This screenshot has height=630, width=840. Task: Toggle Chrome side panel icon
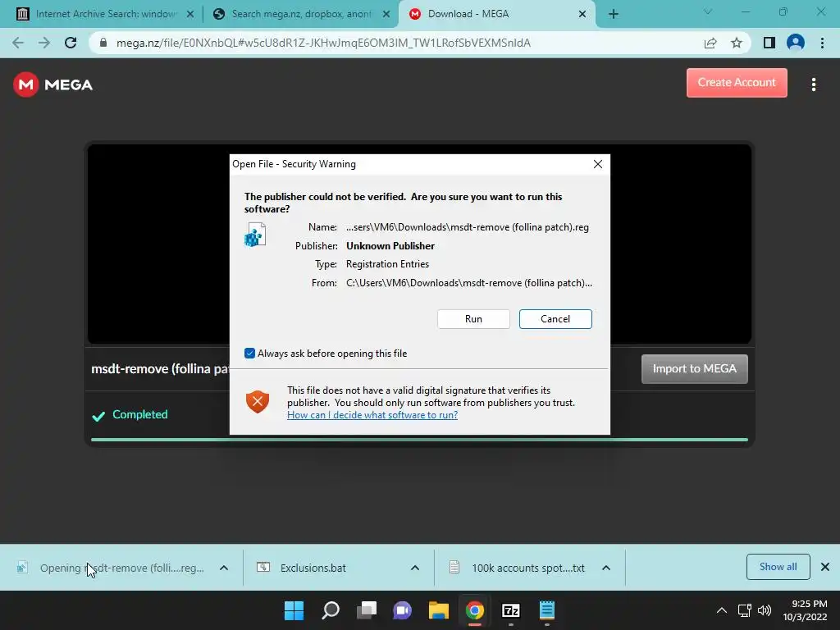click(769, 43)
